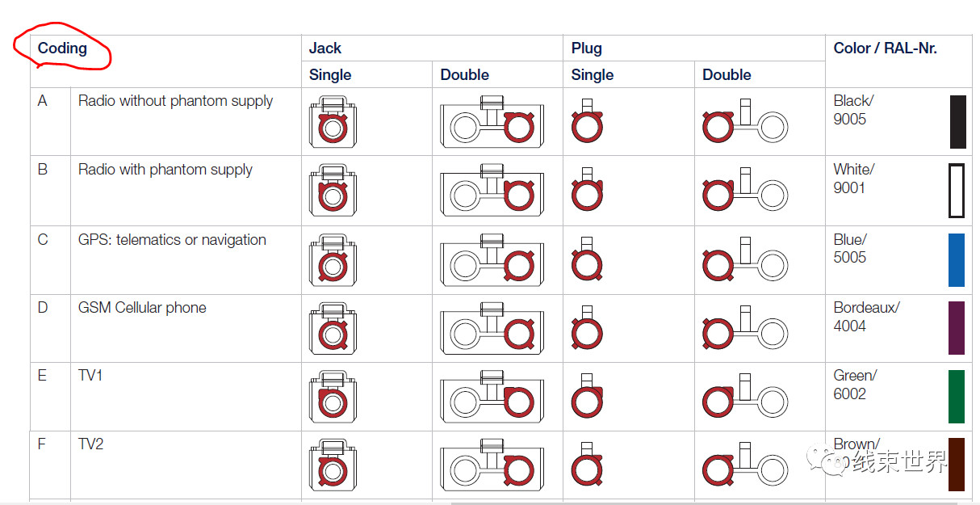Click the circled Coding column header
Screen dimensions: 980x505
click(62, 48)
